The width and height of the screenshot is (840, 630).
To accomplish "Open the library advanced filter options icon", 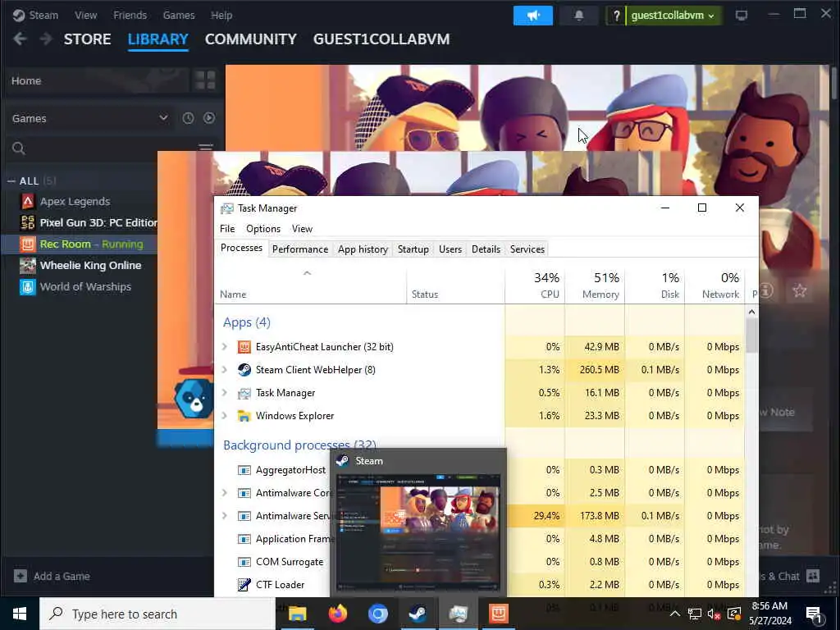I will [206, 148].
